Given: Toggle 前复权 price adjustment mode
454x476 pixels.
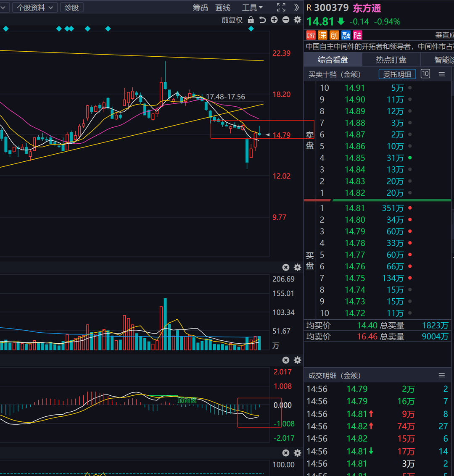Looking at the screenshot, I should pyautogui.click(x=232, y=20).
